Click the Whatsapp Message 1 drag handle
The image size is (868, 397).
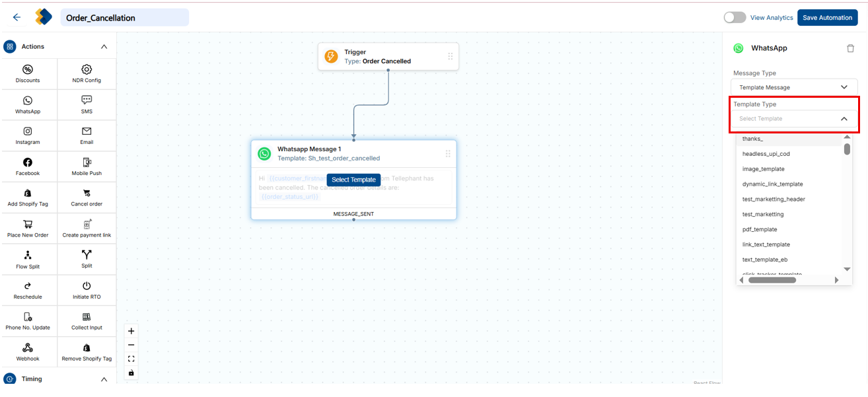tap(448, 154)
